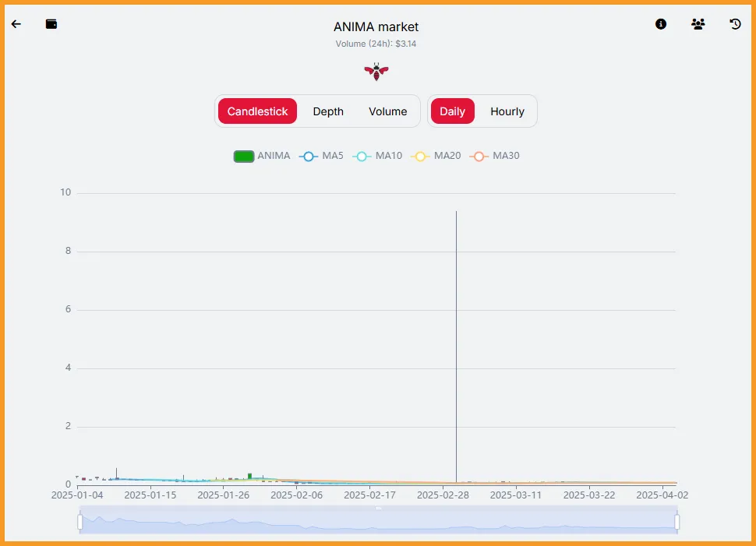Click the left zoom range handle
The width and height of the screenshot is (756, 546).
(x=80, y=522)
